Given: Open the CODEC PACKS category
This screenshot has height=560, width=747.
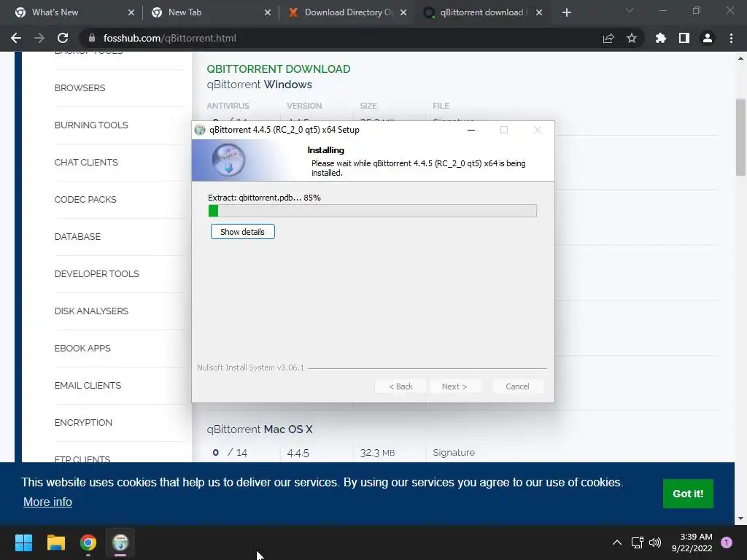Looking at the screenshot, I should [85, 200].
